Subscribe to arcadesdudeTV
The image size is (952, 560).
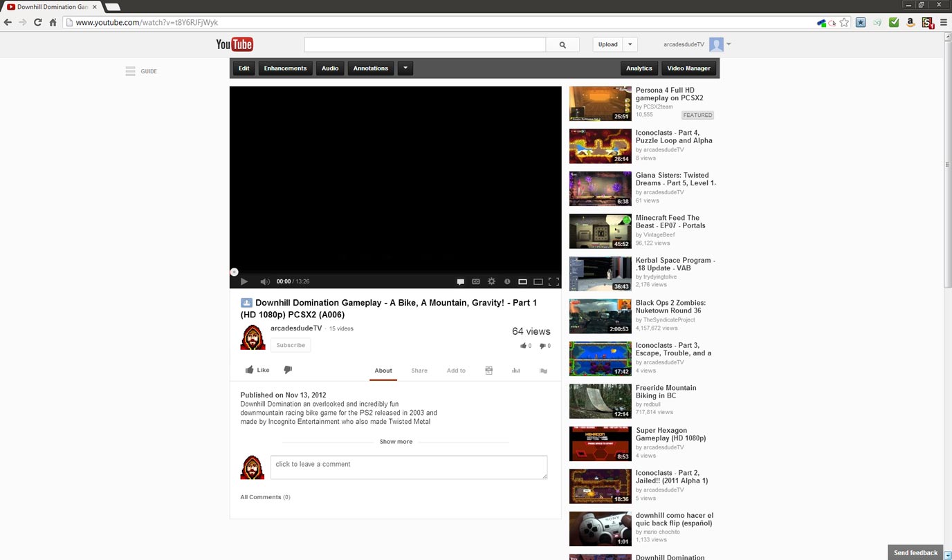point(290,345)
